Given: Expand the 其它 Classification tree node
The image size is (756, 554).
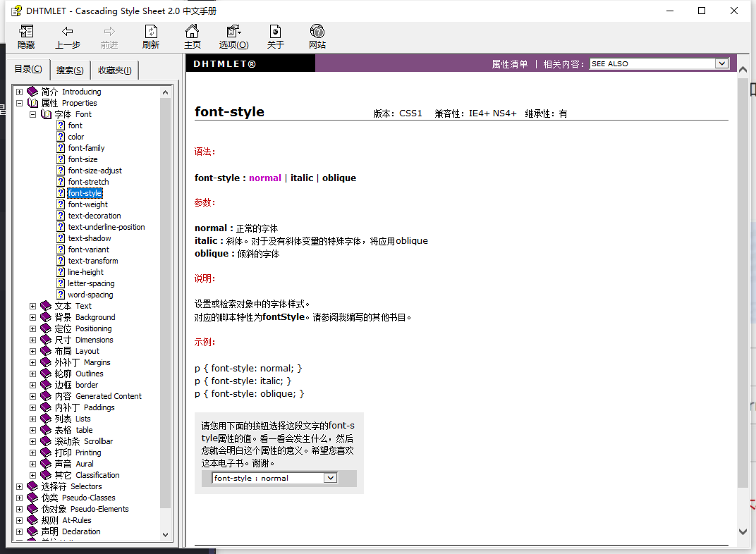Looking at the screenshot, I should pos(32,475).
